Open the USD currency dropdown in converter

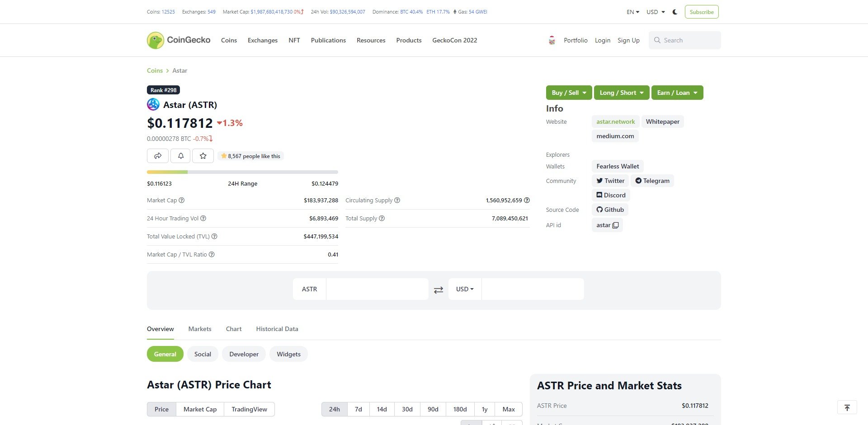pyautogui.click(x=464, y=289)
